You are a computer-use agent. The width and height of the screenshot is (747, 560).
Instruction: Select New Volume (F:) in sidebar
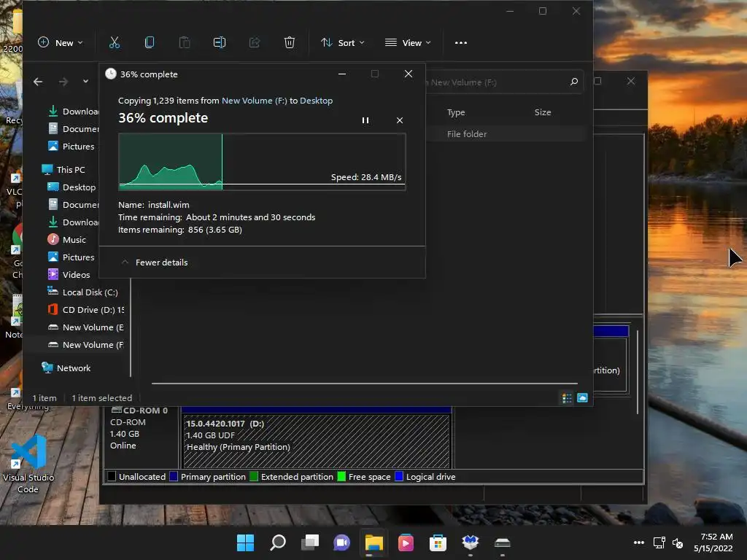point(86,345)
